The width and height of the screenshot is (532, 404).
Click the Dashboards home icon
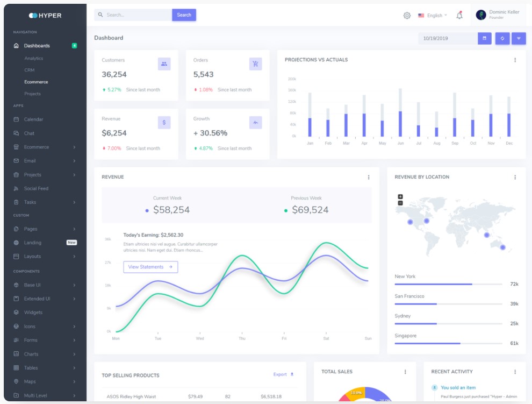pyautogui.click(x=16, y=46)
